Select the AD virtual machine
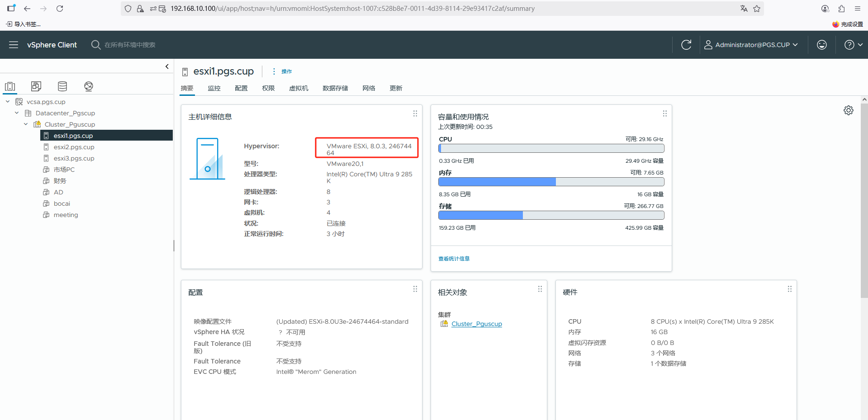 58,192
